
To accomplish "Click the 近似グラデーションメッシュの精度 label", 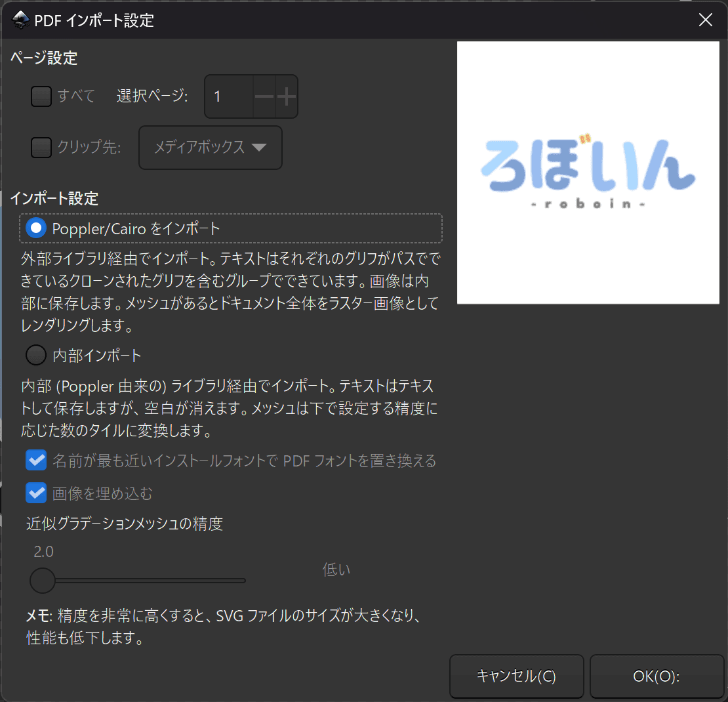I will [125, 524].
